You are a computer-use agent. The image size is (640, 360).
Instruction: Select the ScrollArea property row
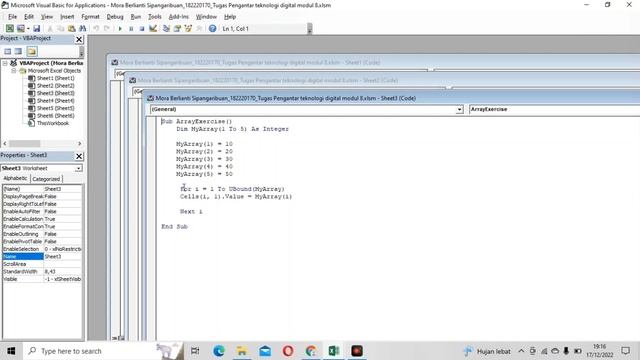pyautogui.click(x=42, y=264)
